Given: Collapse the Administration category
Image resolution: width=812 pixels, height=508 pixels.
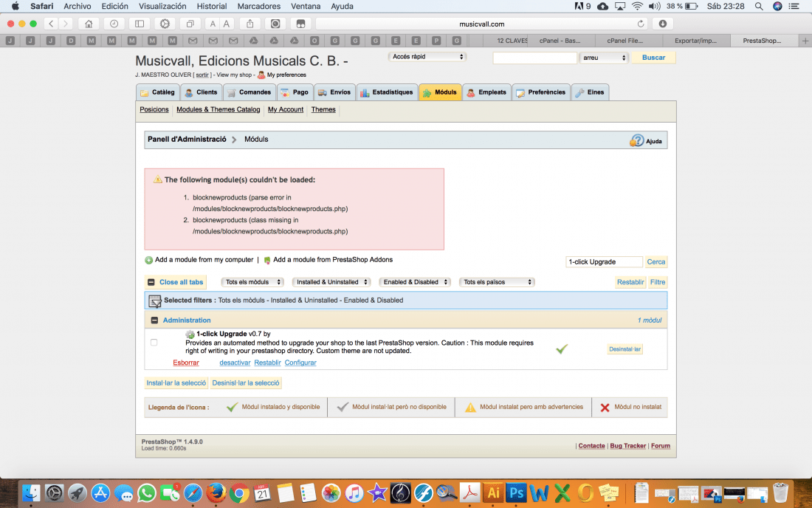Looking at the screenshot, I should (x=154, y=320).
